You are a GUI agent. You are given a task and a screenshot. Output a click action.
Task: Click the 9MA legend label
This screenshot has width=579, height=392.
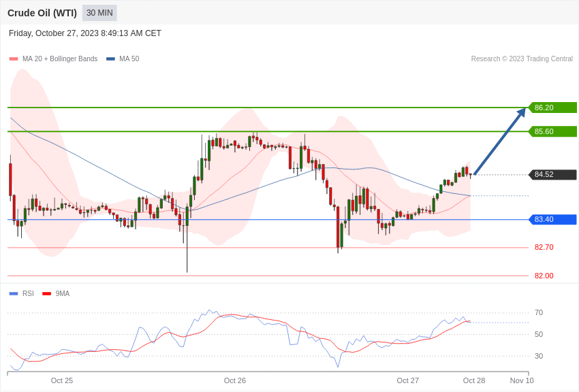63,294
